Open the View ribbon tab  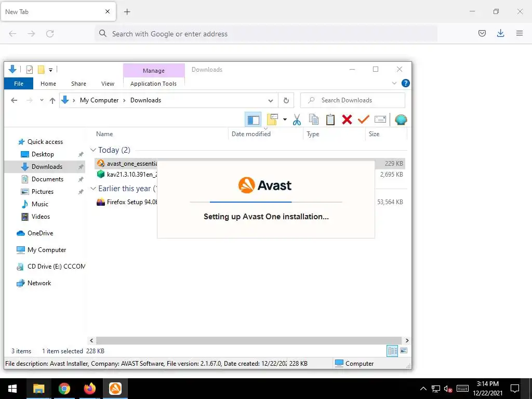click(x=108, y=84)
